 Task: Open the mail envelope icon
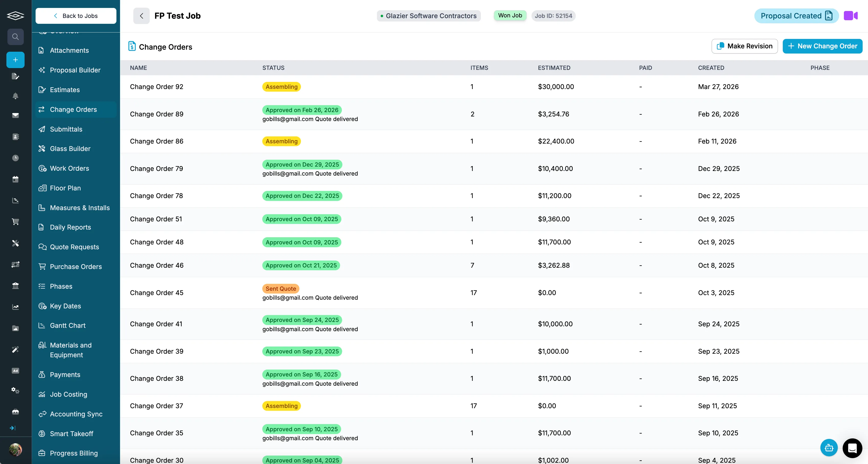[x=16, y=115]
